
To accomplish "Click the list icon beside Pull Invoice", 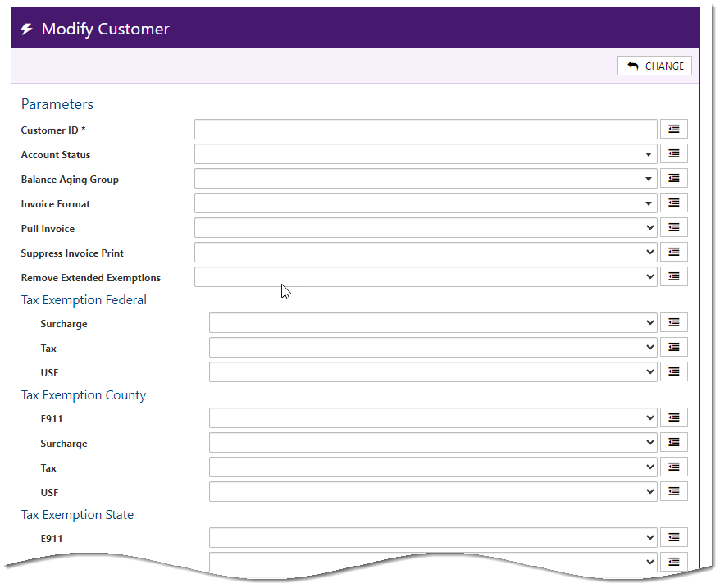I will [x=673, y=228].
